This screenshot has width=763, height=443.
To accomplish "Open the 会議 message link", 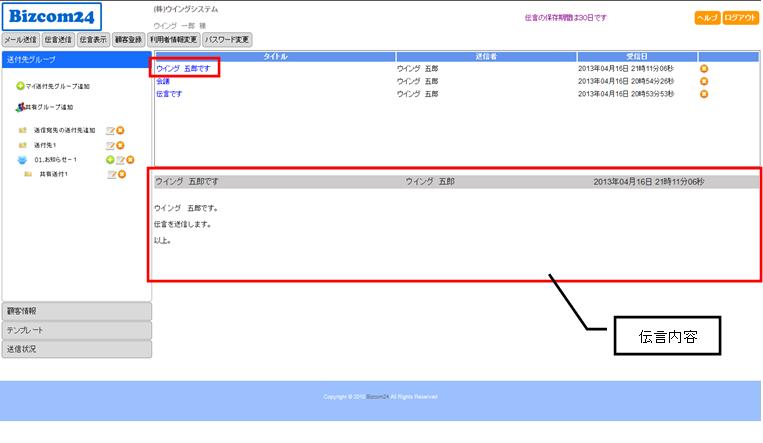I will [x=163, y=81].
